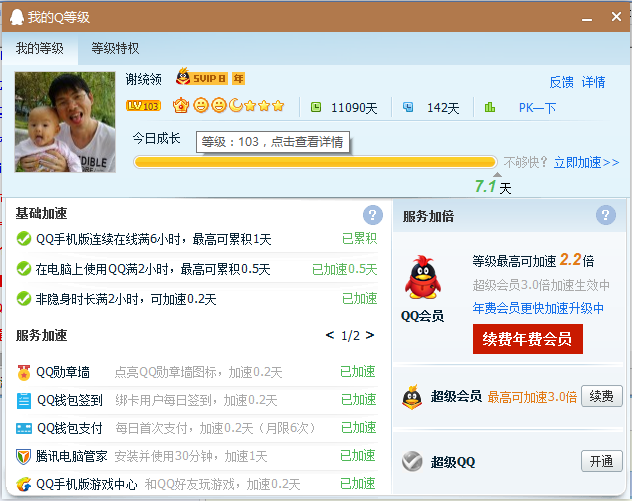Click the green clock icon beside 11090天

coord(316,107)
